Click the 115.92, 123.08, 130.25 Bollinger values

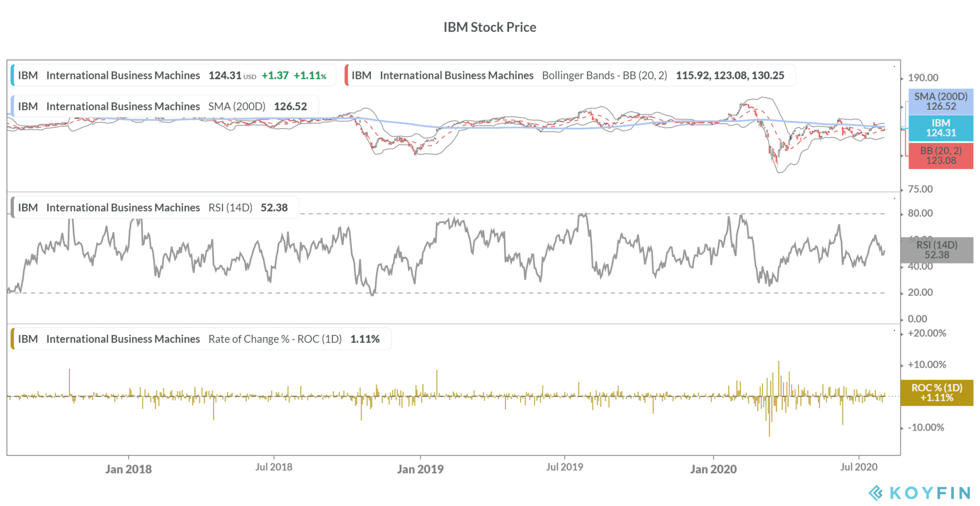(730, 76)
